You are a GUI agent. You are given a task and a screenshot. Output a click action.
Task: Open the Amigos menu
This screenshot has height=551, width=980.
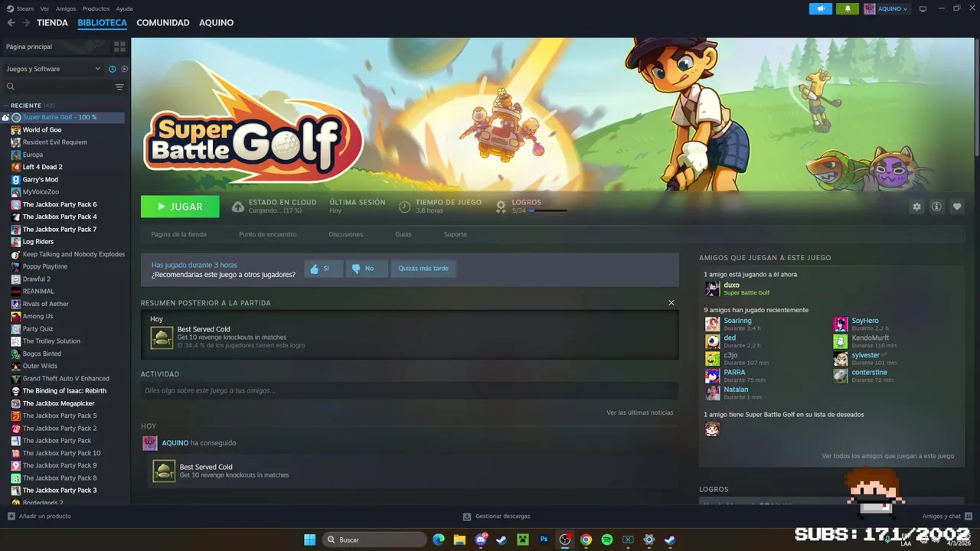[66, 8]
